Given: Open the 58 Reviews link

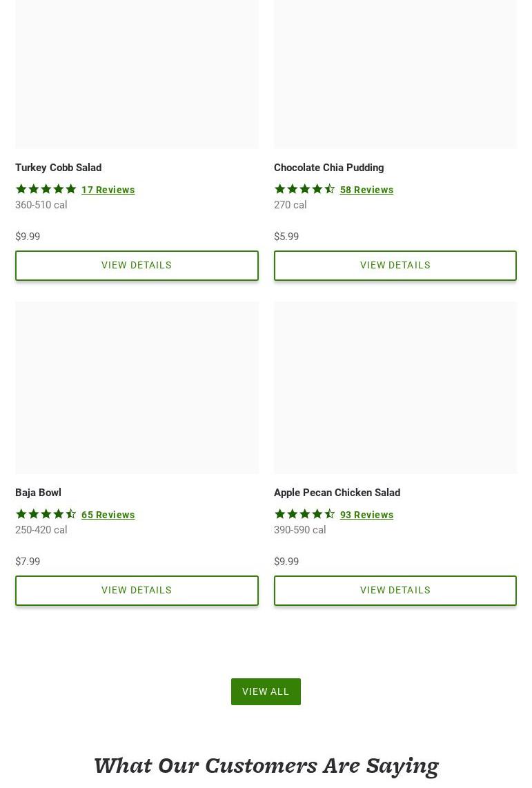Looking at the screenshot, I should [x=366, y=190].
